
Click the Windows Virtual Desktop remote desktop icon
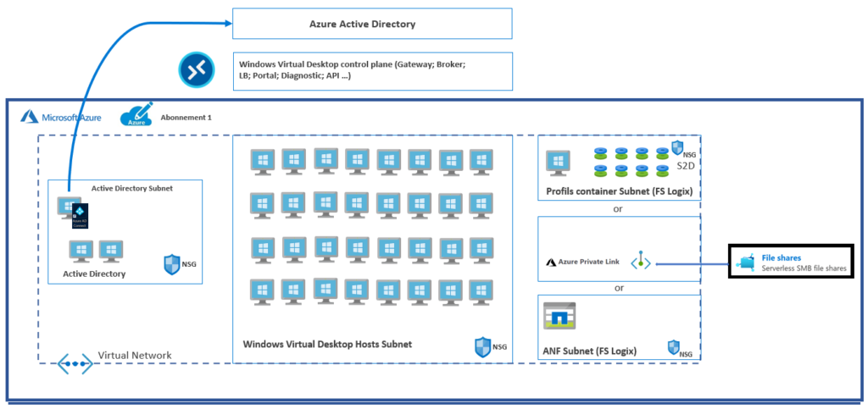click(x=196, y=71)
